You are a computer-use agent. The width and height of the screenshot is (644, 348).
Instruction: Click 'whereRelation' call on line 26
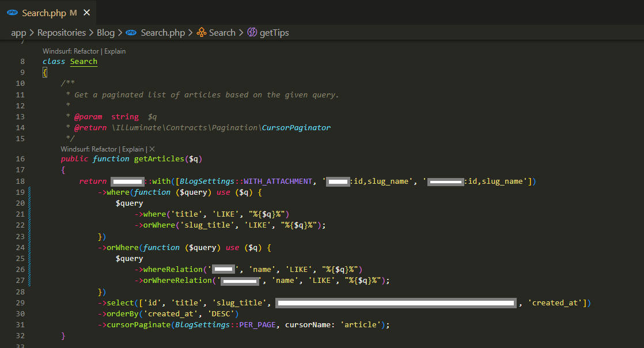click(x=173, y=270)
